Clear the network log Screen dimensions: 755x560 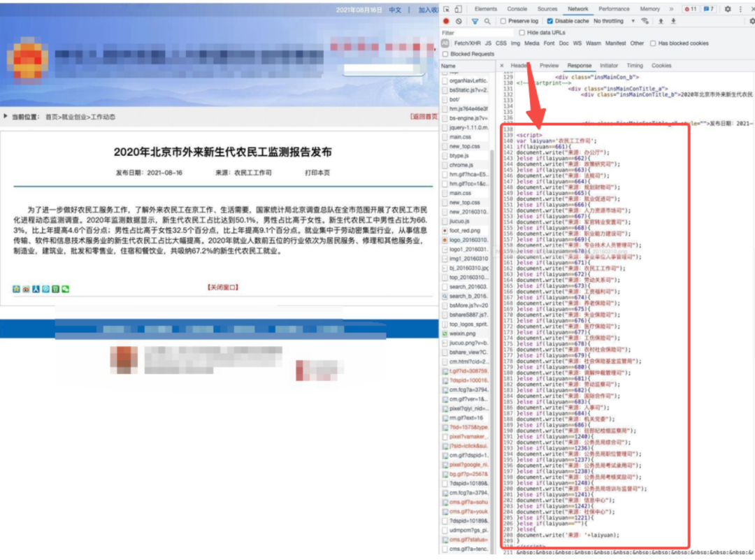459,21
